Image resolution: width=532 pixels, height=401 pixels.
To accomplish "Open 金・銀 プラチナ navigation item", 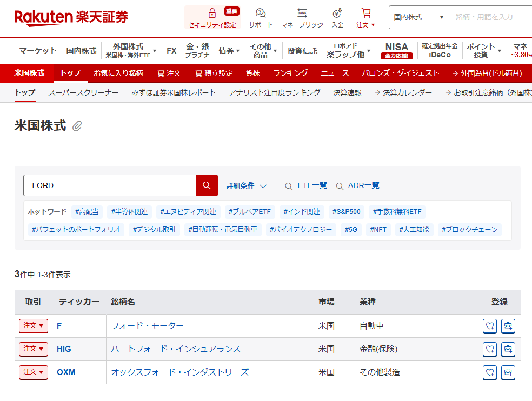I will [197, 51].
